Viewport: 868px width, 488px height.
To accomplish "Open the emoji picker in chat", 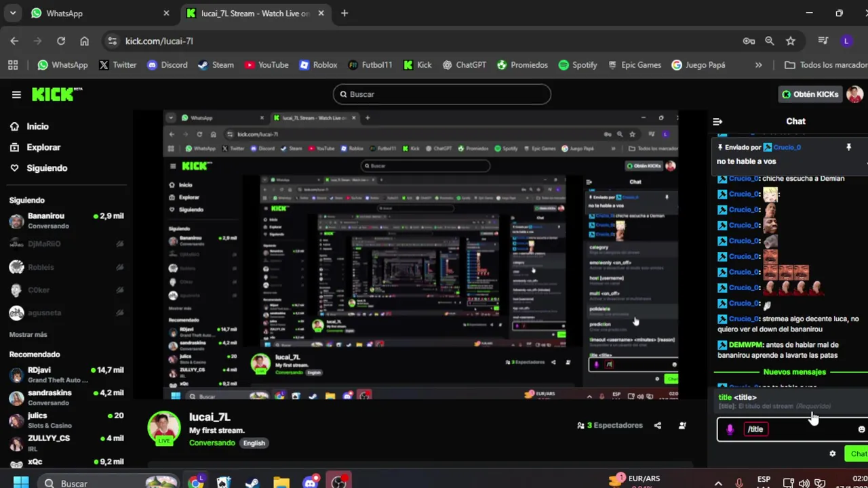I will (861, 429).
